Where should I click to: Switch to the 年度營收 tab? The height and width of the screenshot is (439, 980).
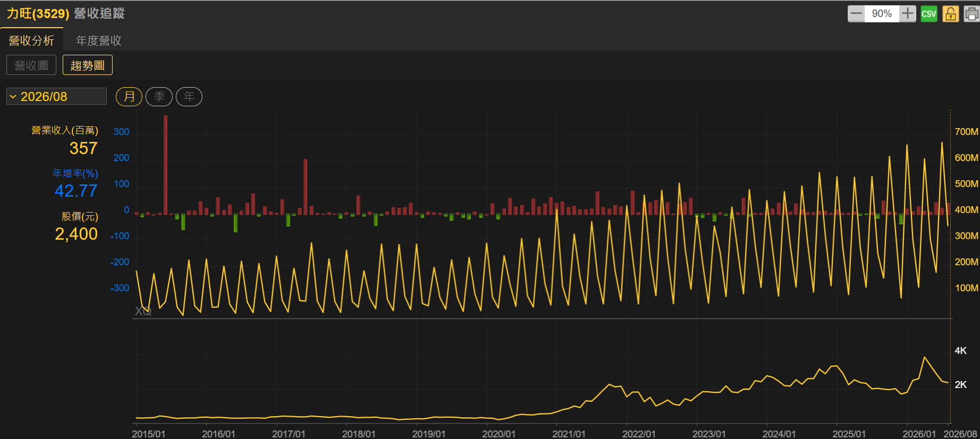(99, 40)
